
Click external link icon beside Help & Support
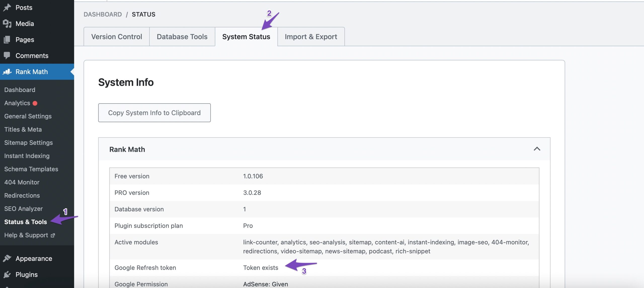point(53,235)
